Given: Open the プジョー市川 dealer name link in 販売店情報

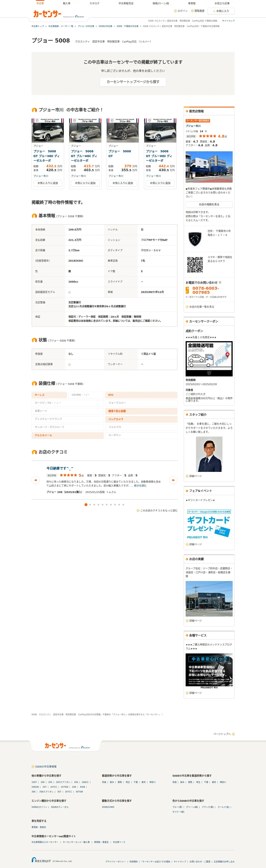Looking at the screenshot, I should pyautogui.click(x=193, y=126).
